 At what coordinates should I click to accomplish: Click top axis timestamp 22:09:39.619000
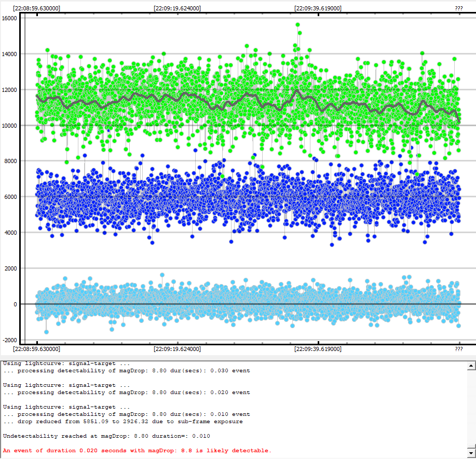pos(318,8)
